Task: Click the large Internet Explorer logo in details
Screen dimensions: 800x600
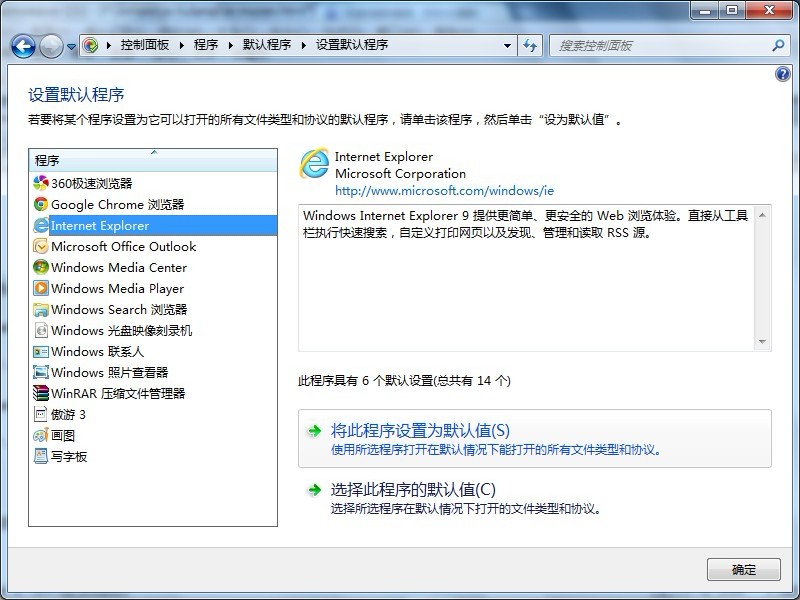Action: coord(314,163)
